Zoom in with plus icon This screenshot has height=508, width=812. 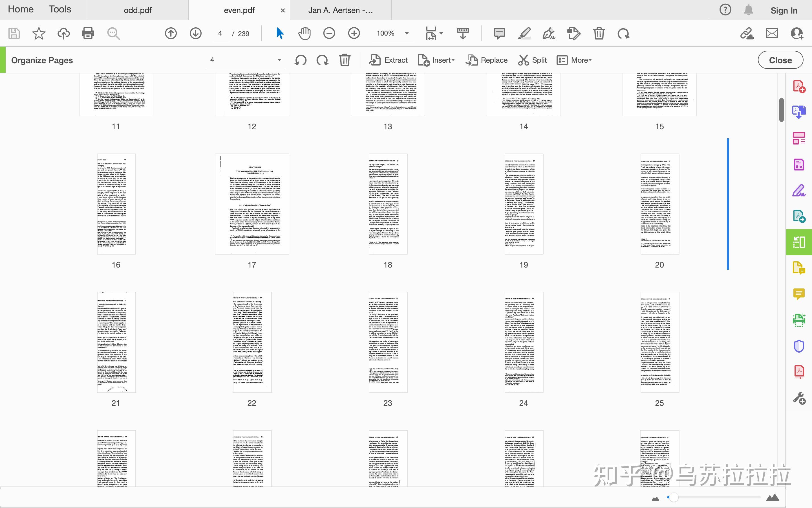(354, 33)
